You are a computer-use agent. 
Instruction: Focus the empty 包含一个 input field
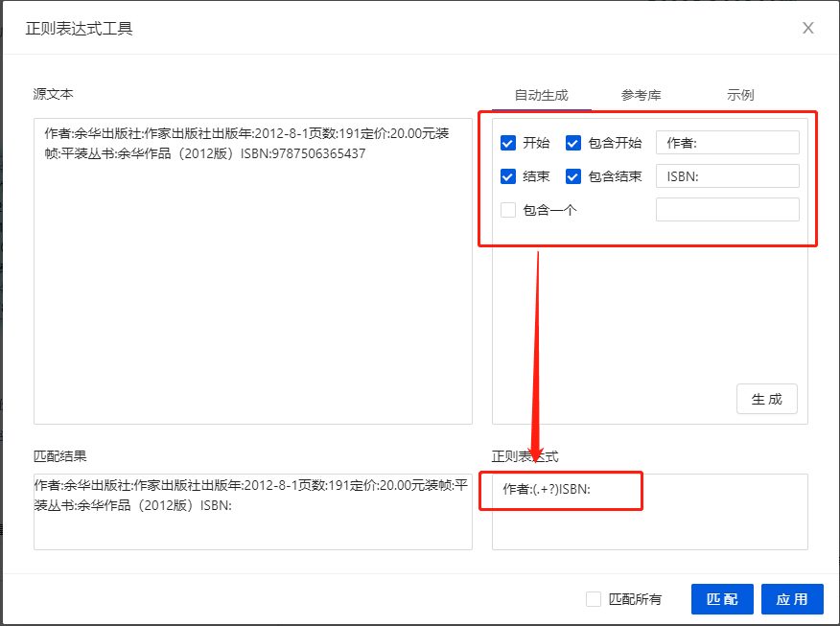click(728, 209)
